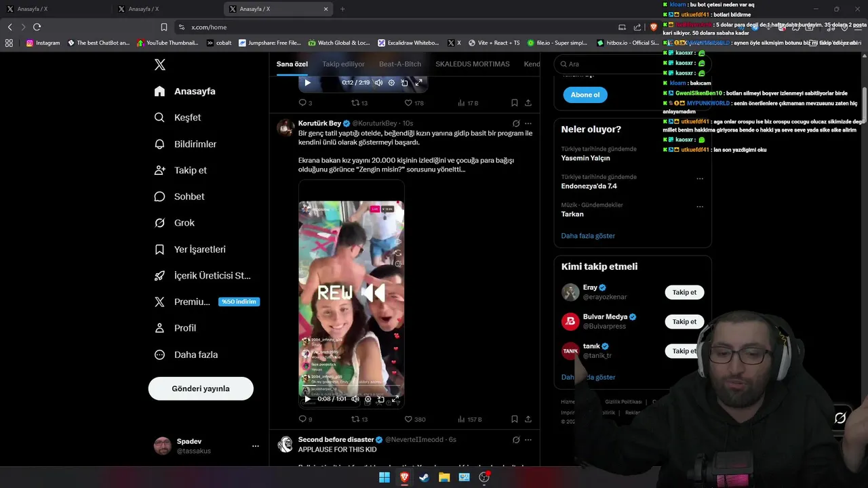Screen dimensions: 868x488
Task: Open Daha fazla menu in the sidebar
Action: [x=186, y=354]
